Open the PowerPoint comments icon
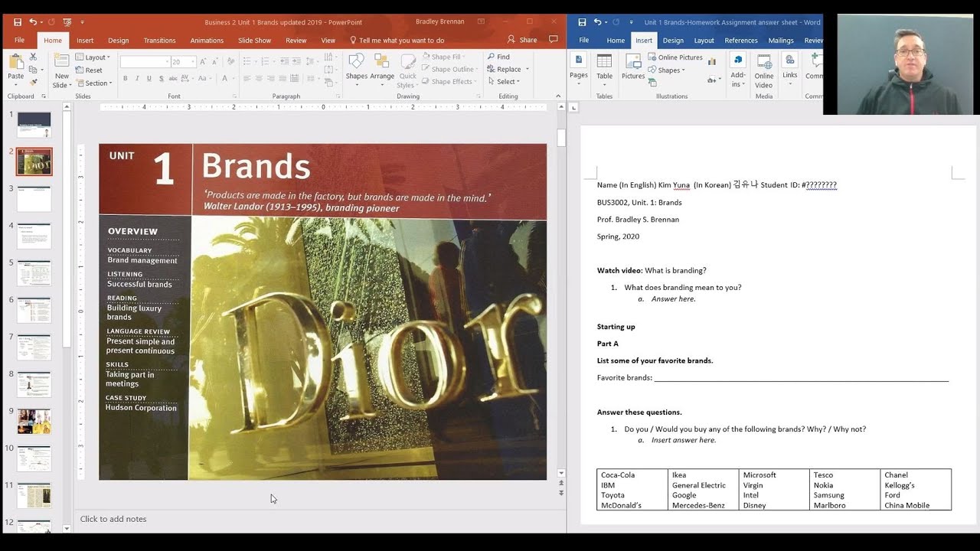 pyautogui.click(x=554, y=40)
